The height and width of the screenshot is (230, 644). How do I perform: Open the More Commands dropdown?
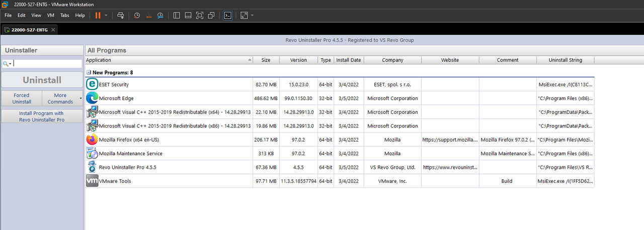tap(62, 98)
